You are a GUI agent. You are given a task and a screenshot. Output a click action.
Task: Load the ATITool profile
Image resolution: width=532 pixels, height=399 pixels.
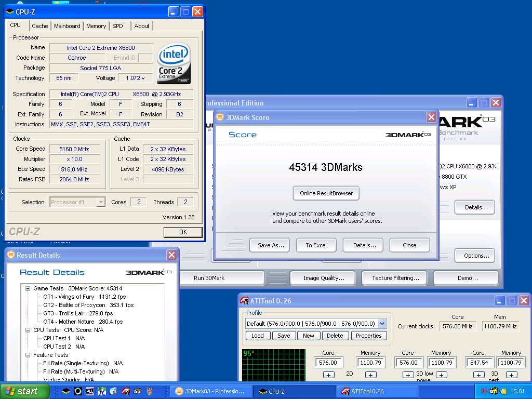258,336
